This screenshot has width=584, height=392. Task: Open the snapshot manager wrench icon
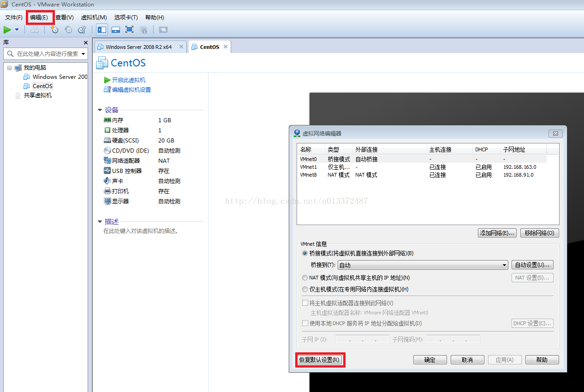coord(82,30)
